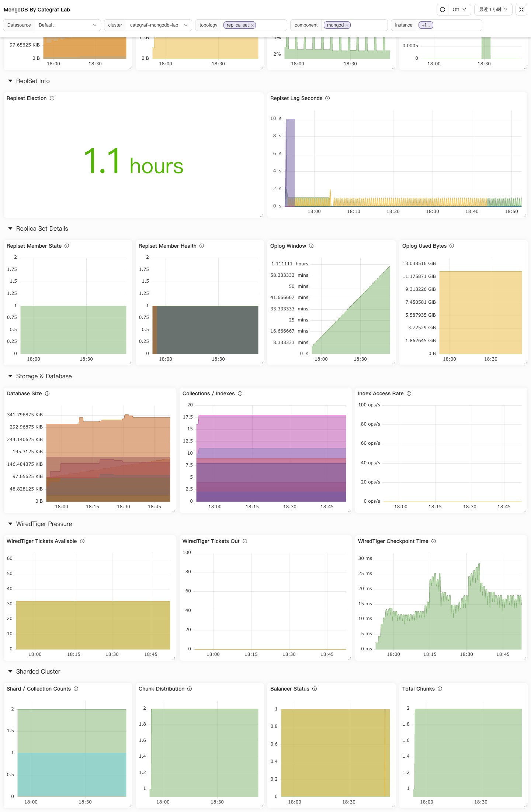Enter fullscreen mode via expand icon
Viewport: 531px width, 812px height.
[x=521, y=10]
